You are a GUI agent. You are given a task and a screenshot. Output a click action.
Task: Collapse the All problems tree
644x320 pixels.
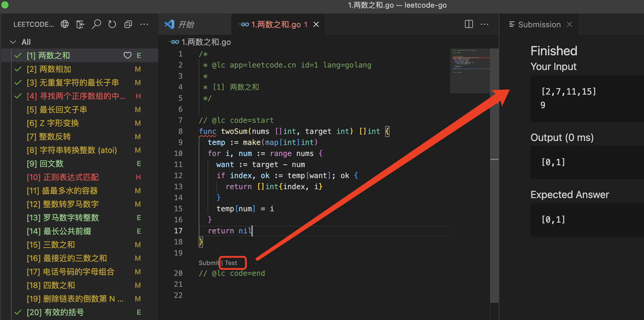click(13, 42)
